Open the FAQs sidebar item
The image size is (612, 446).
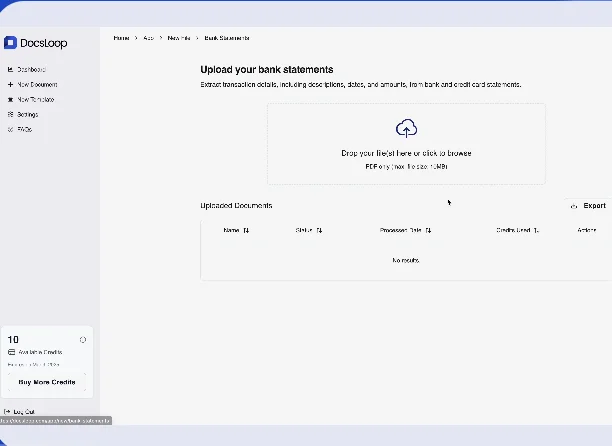24,129
